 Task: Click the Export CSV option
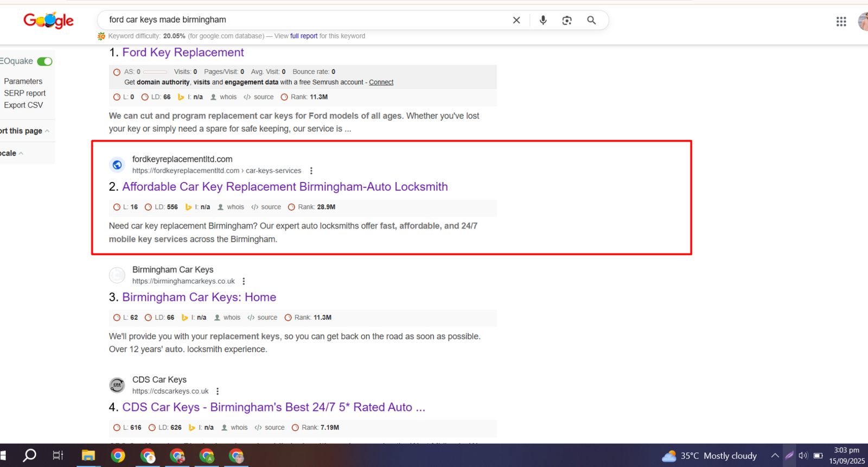click(23, 105)
